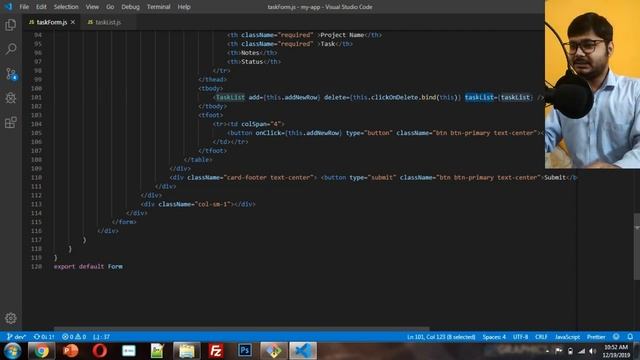Click the feedback smiley icon in status bar
Screen dimensions: 640x360
(x=616, y=337)
